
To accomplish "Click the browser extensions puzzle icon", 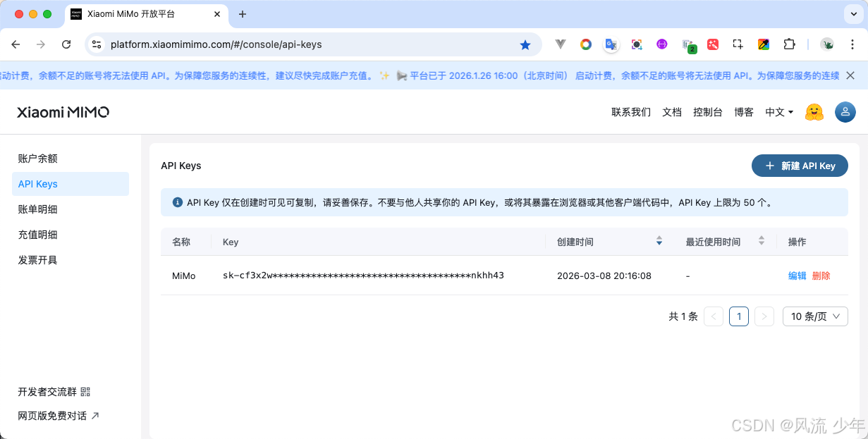I will coord(789,44).
